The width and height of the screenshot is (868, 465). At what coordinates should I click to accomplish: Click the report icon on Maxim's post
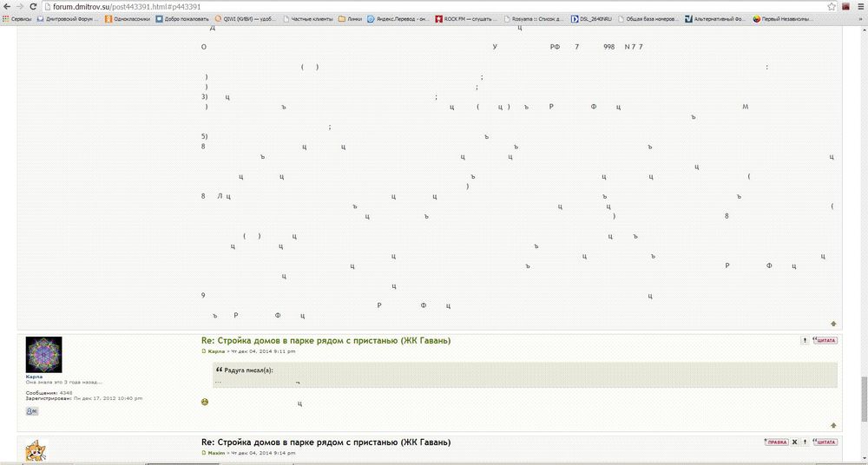pyautogui.click(x=805, y=442)
